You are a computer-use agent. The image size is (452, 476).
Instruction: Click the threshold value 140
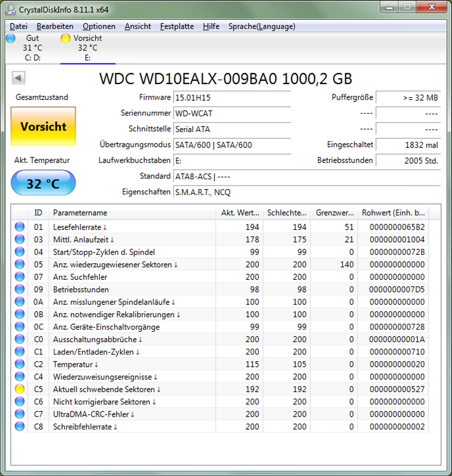click(347, 264)
